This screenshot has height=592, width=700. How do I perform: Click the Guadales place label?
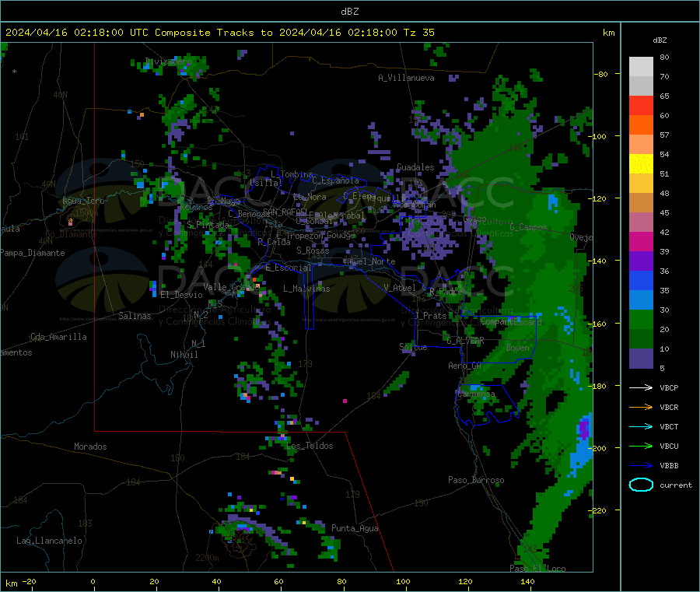(415, 167)
